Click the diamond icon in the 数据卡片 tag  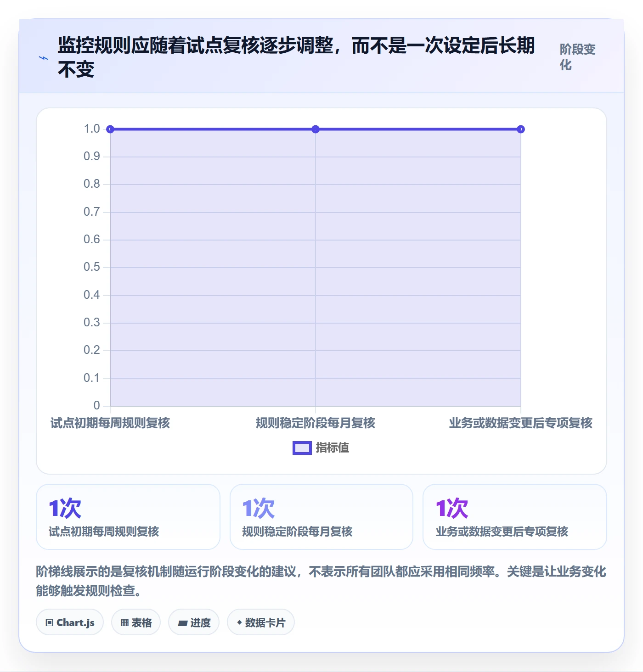pos(239,622)
